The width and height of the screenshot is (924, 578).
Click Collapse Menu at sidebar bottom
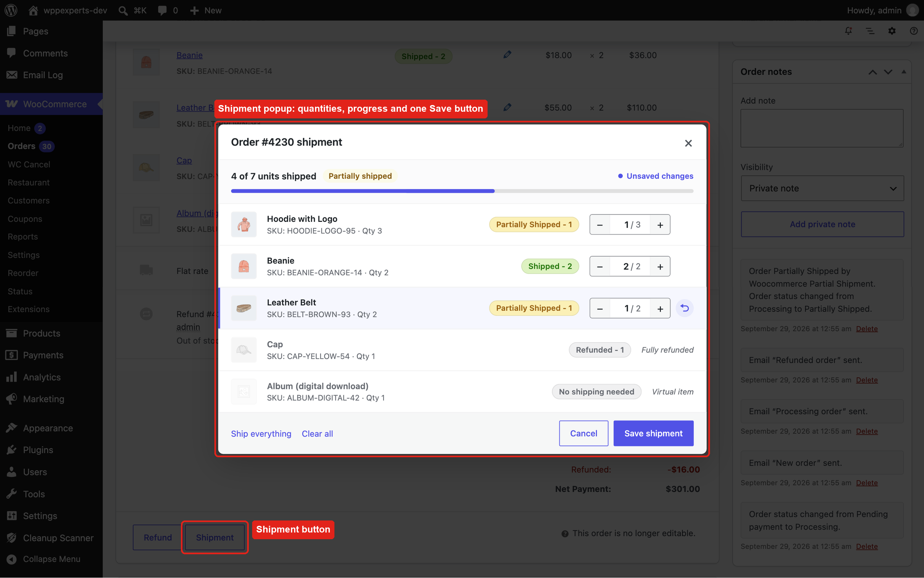(51, 559)
